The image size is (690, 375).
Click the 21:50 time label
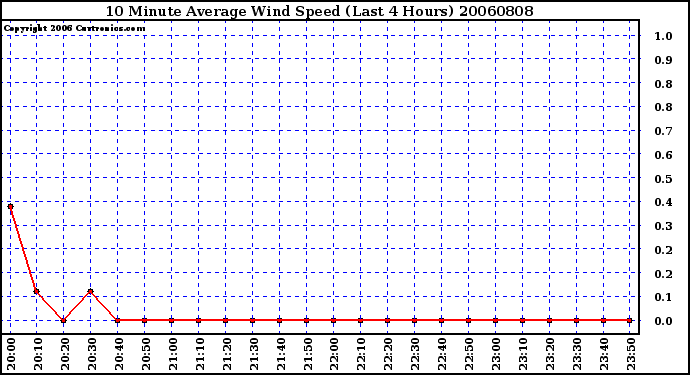(x=308, y=354)
